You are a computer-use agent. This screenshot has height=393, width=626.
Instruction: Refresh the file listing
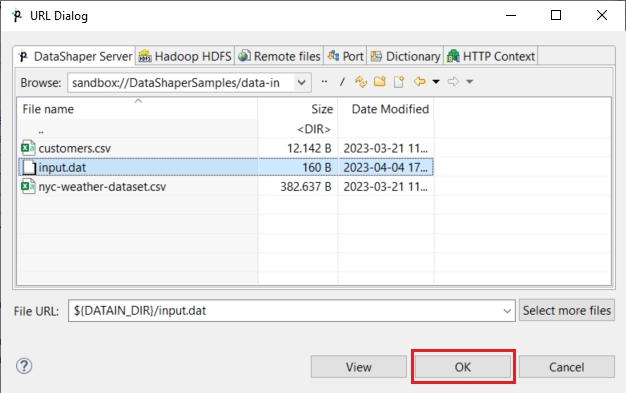click(361, 82)
